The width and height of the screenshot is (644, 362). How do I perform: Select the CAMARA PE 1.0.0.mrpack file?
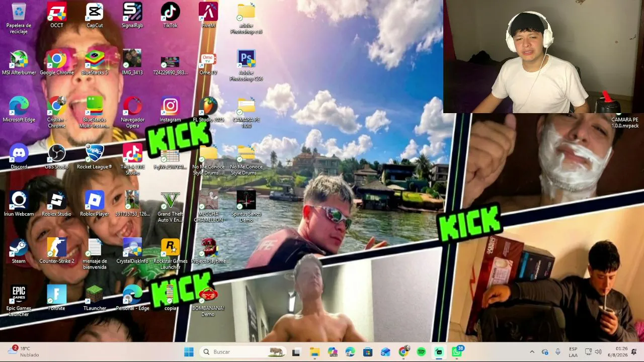coord(625,123)
